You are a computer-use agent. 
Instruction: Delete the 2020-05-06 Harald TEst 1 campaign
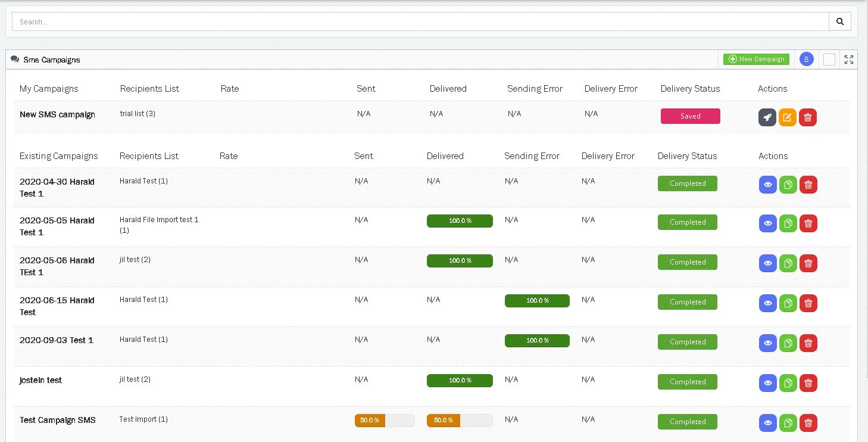coord(808,263)
